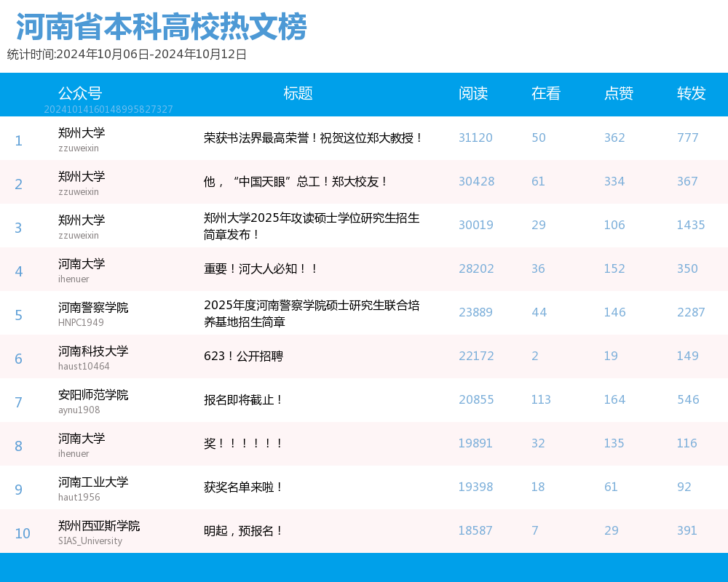This screenshot has width=728, height=582.
Task: Click share count 1435
Action: 691,225
